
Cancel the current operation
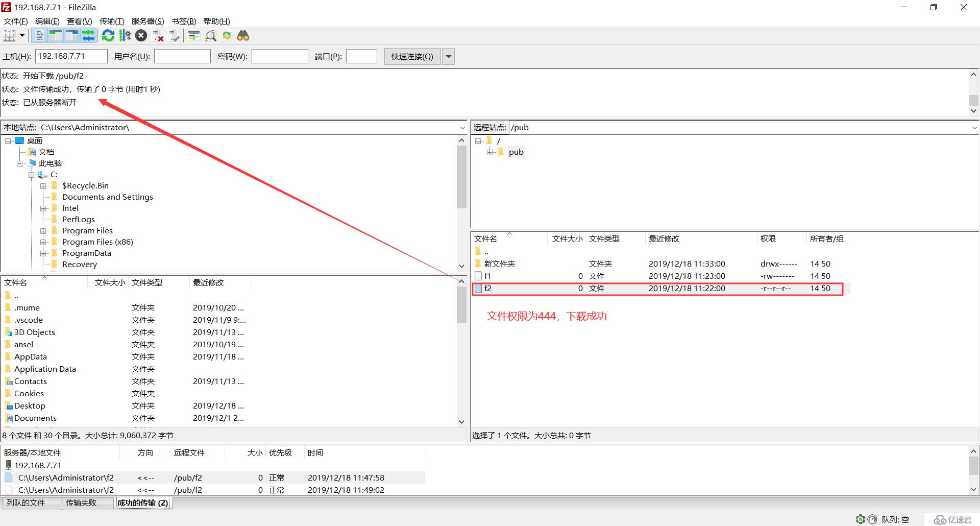141,36
